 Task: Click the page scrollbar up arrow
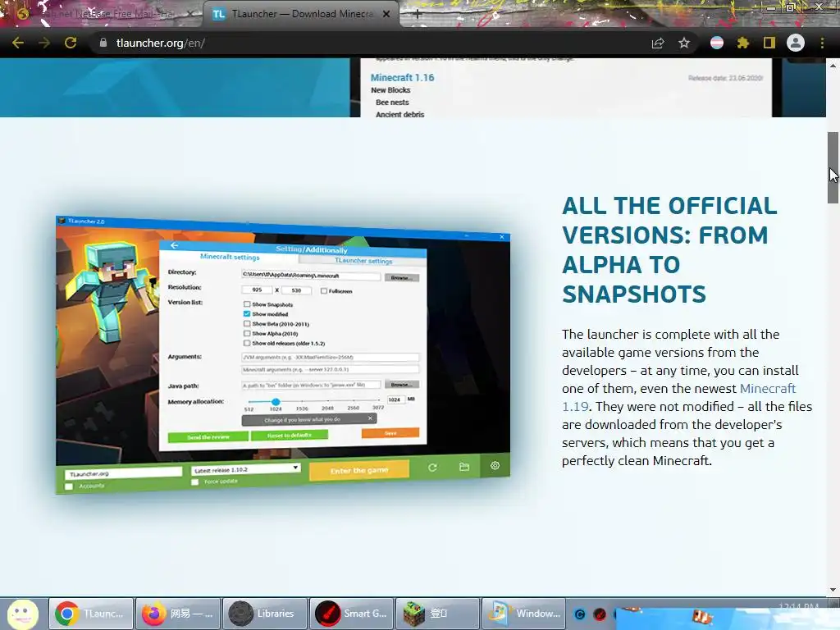click(x=833, y=66)
